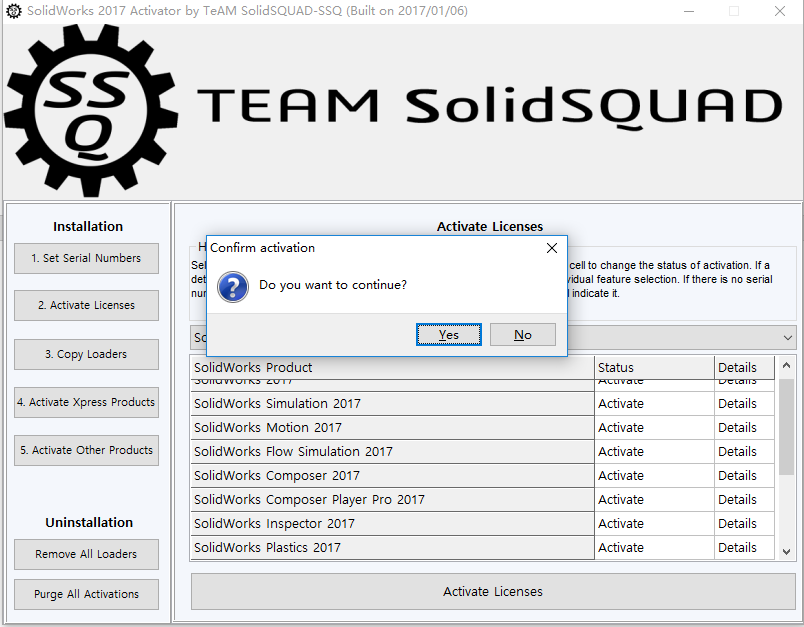Go to Activate Licenses step
804x627 pixels.
click(86, 306)
